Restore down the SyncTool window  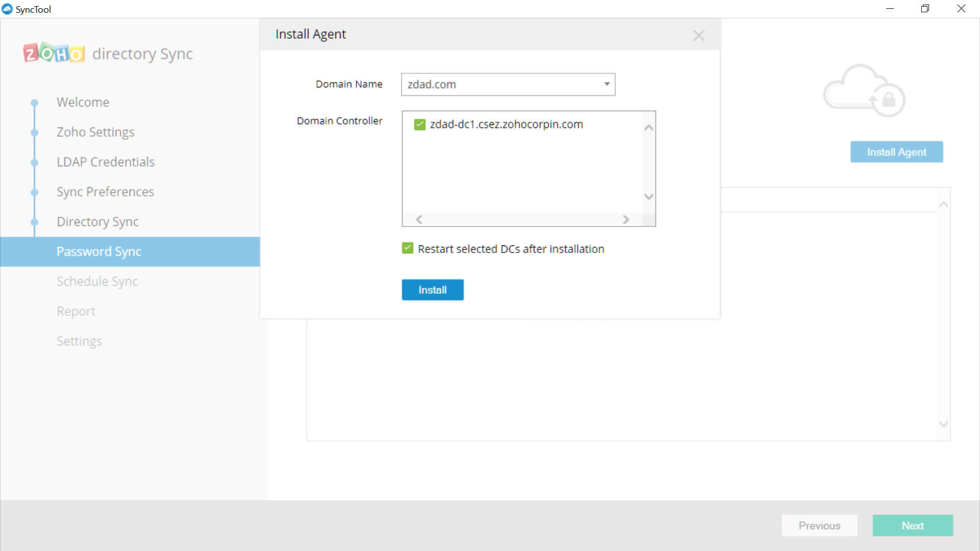(925, 9)
